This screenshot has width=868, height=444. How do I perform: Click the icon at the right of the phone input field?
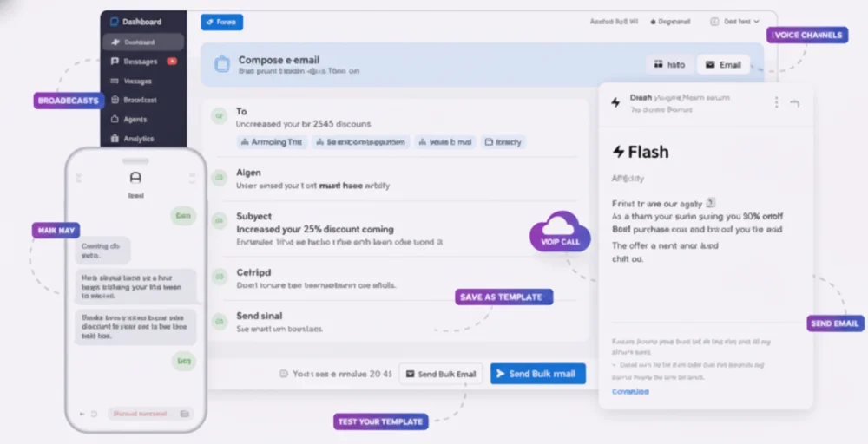(x=185, y=414)
